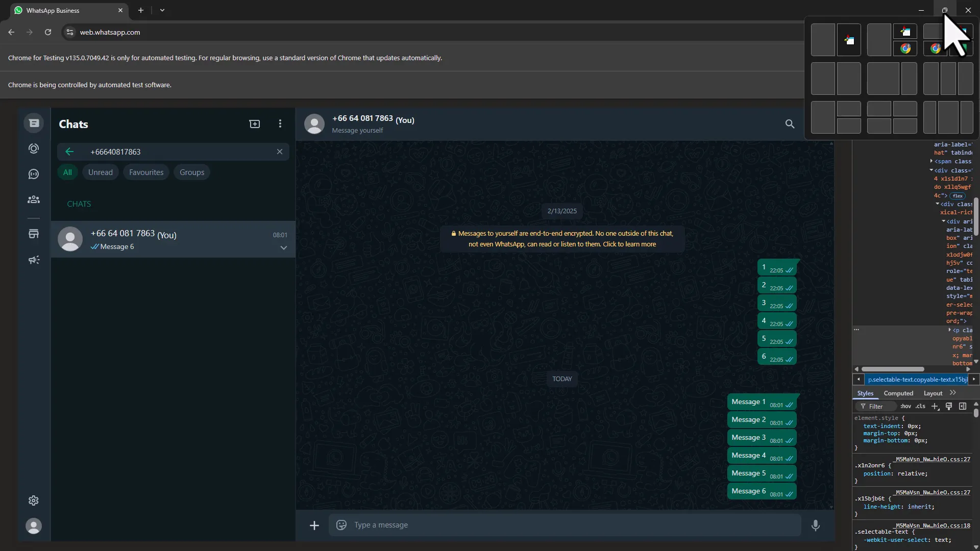Open the emoji picker
The height and width of the screenshot is (551, 980).
[x=341, y=525]
